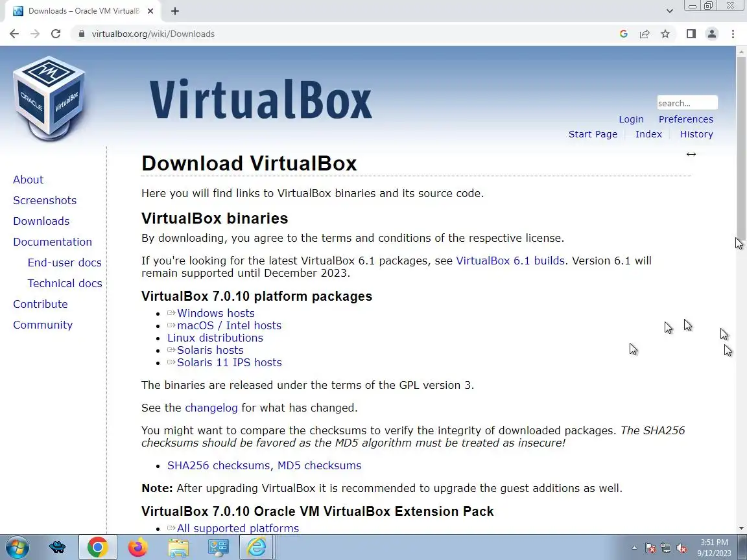Open the Login link
This screenshot has width=747, height=560.
click(631, 119)
